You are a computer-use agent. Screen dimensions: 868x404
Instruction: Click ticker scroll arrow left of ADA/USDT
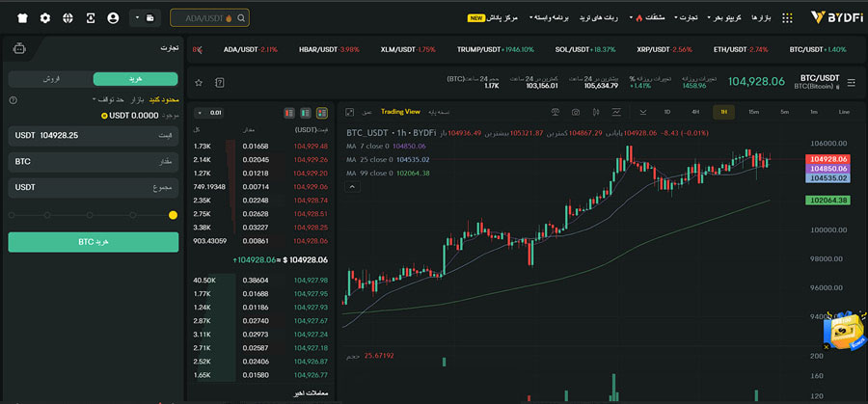(198, 49)
